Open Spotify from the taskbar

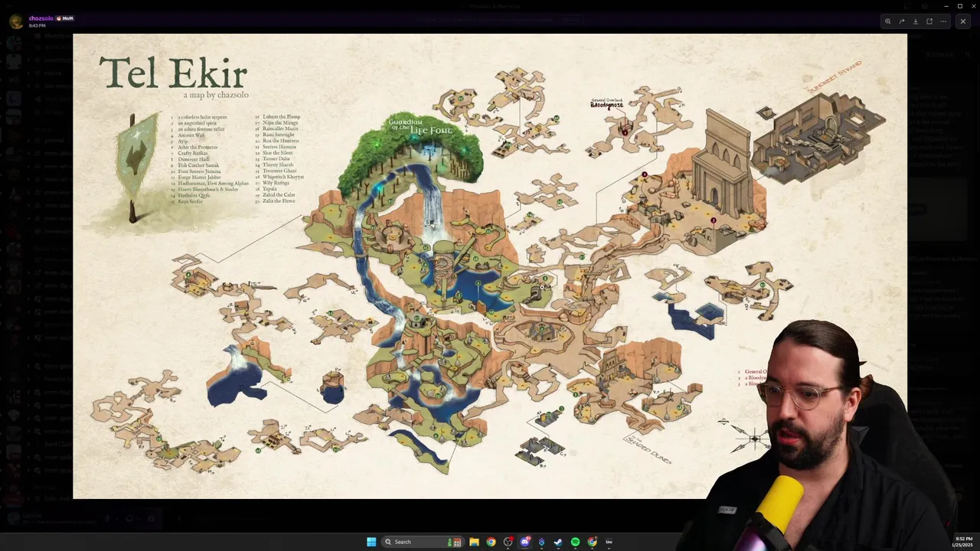point(575,542)
